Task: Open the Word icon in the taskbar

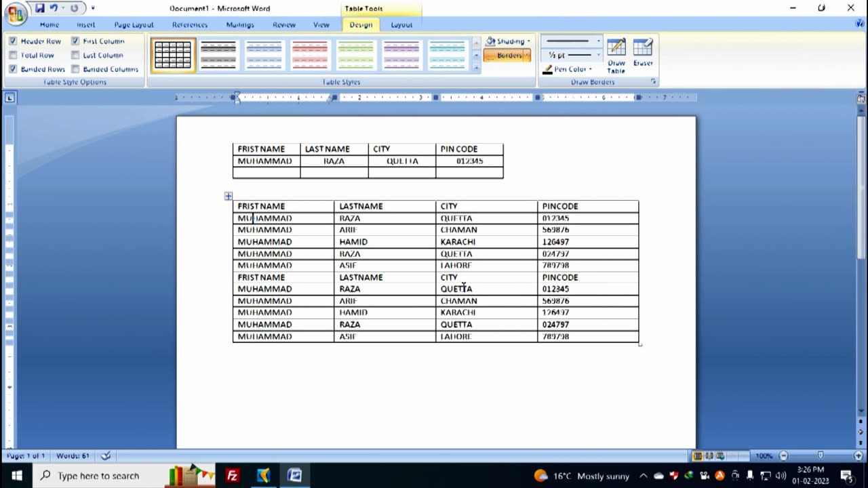Action: [x=294, y=475]
